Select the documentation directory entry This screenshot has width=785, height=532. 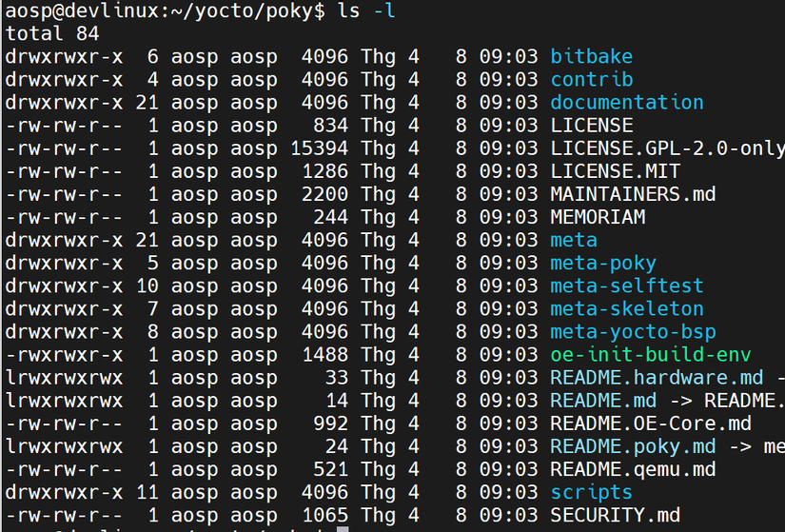point(627,103)
